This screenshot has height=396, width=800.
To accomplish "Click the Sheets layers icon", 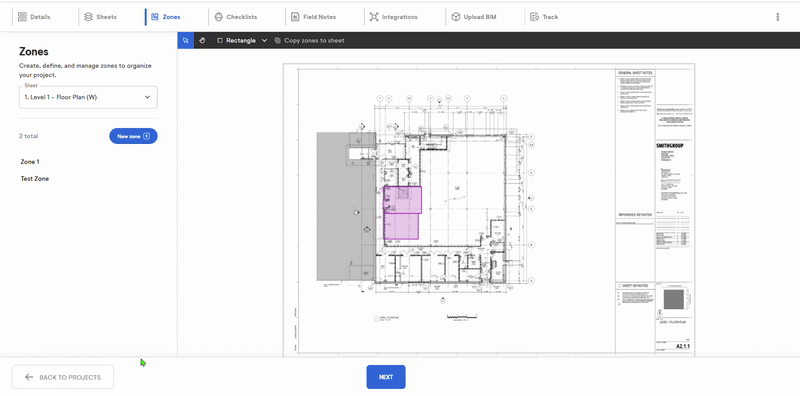I will [x=88, y=17].
